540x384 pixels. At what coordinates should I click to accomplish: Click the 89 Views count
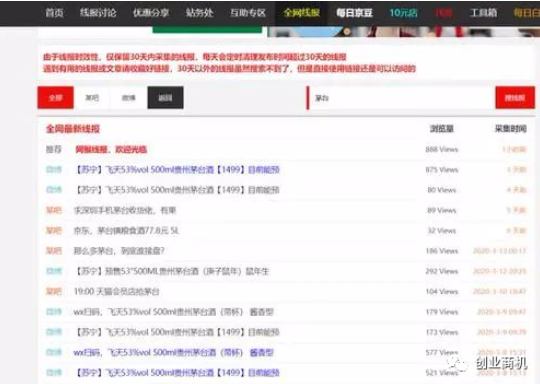click(x=442, y=210)
